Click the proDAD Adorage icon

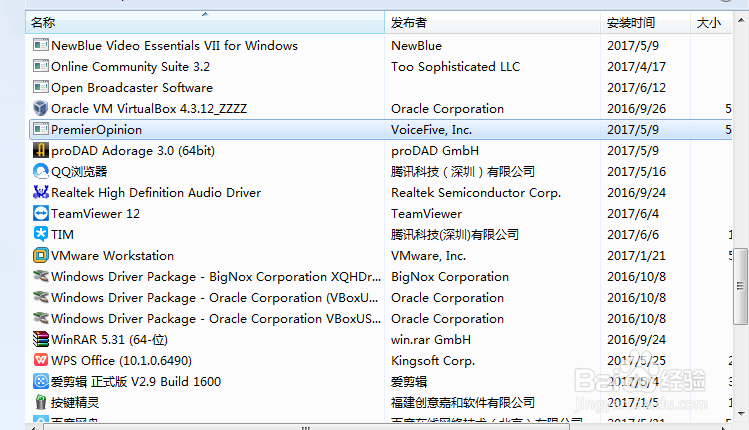click(x=41, y=150)
